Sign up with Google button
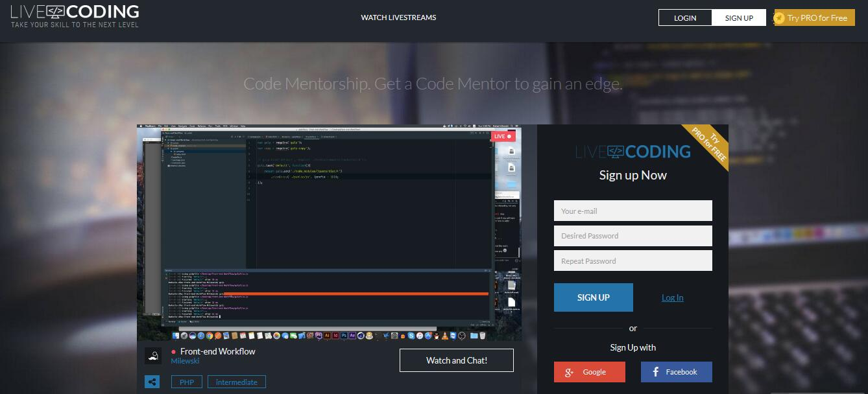The width and height of the screenshot is (868, 394). click(x=590, y=372)
